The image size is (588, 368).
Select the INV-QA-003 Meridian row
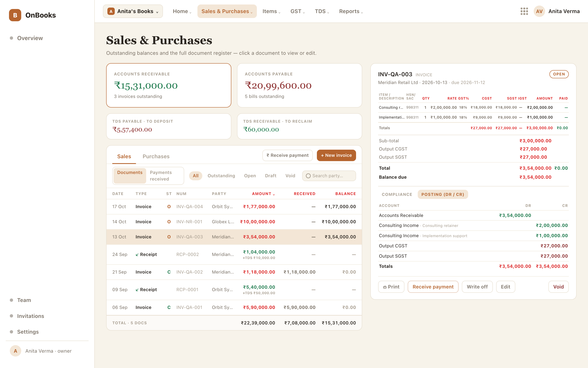pos(234,237)
